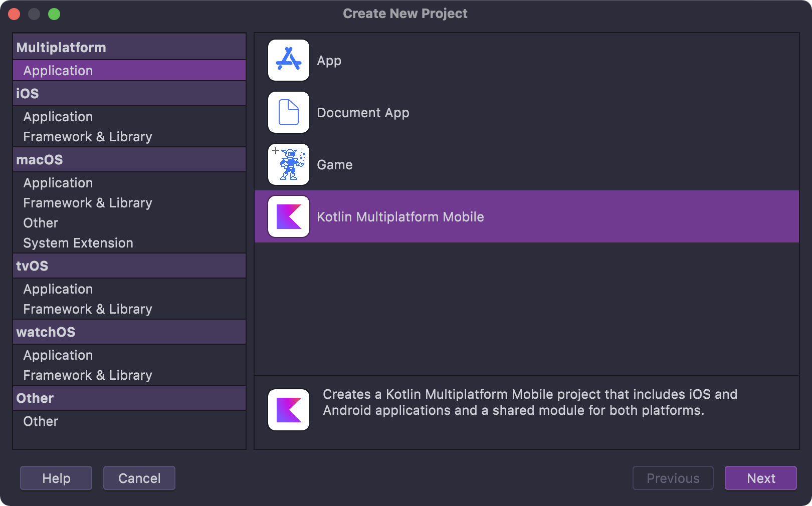Select Framework & Library under iOS
The height and width of the screenshot is (506, 812).
(129, 137)
